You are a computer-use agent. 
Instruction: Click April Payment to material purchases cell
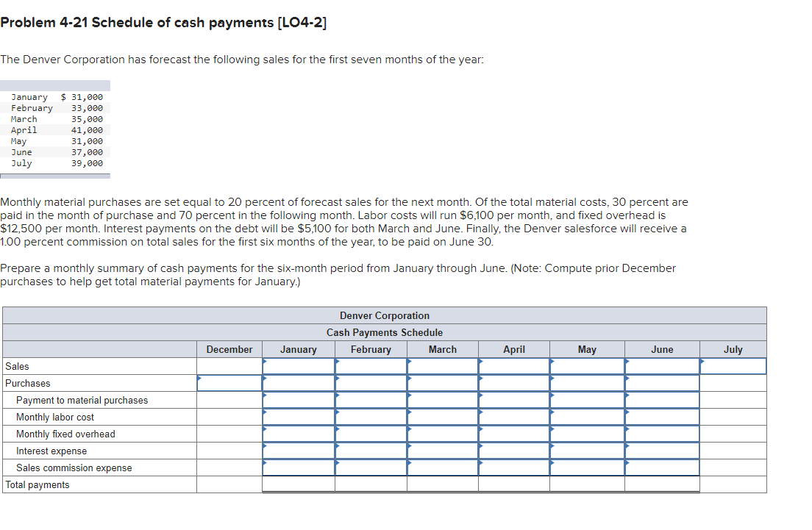(x=514, y=400)
